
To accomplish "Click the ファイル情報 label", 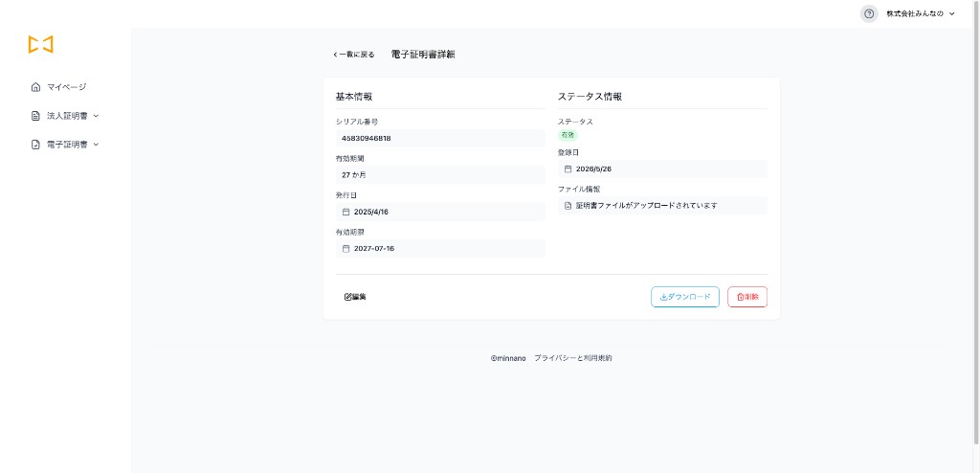I will coord(579,189).
